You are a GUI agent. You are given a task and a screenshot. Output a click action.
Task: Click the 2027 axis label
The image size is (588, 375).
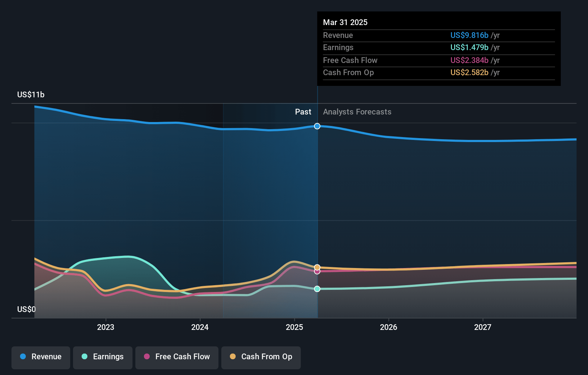(x=483, y=327)
